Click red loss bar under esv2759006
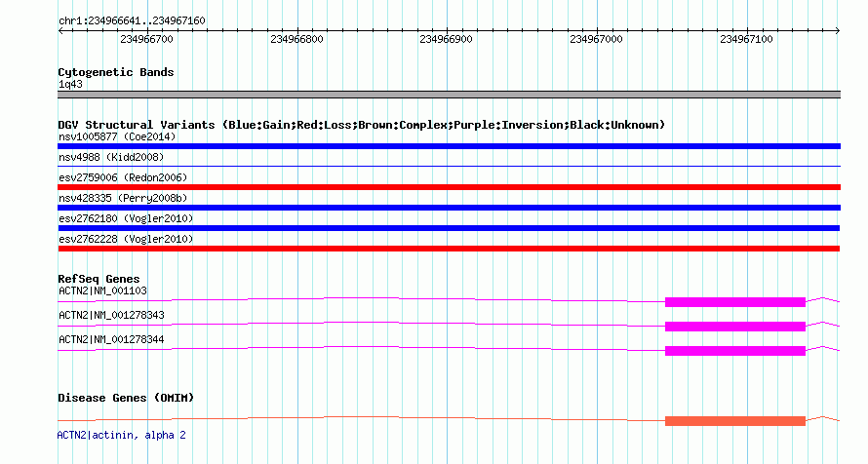 point(449,187)
